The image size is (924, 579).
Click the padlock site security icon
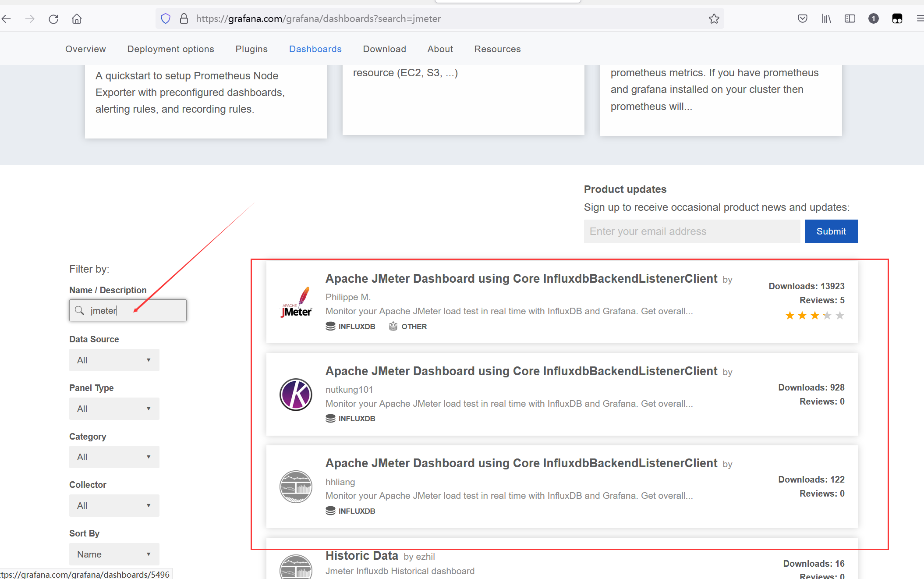pyautogui.click(x=184, y=18)
